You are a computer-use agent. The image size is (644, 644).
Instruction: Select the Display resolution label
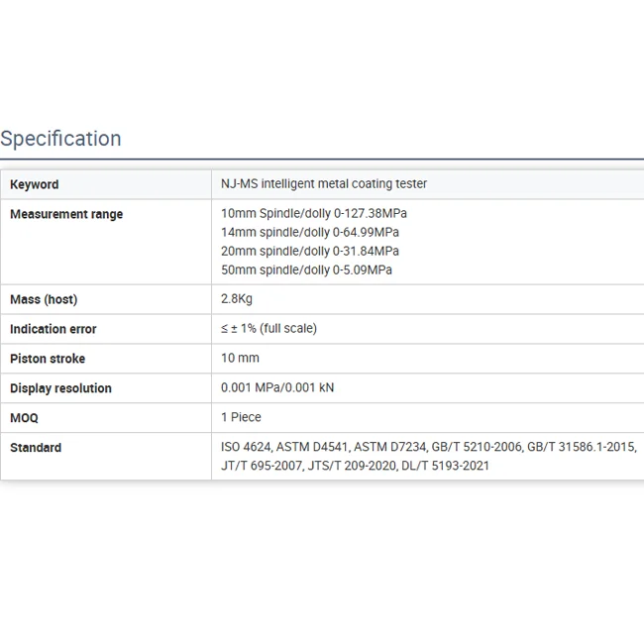click(60, 388)
